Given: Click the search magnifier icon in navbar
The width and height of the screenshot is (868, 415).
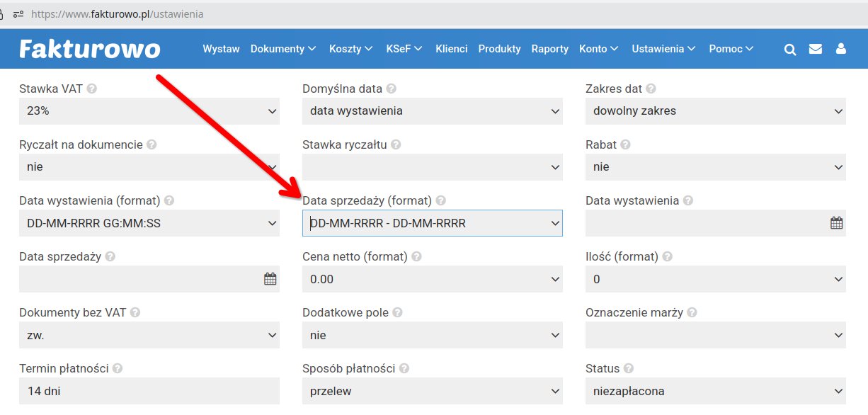Looking at the screenshot, I should click(x=790, y=49).
